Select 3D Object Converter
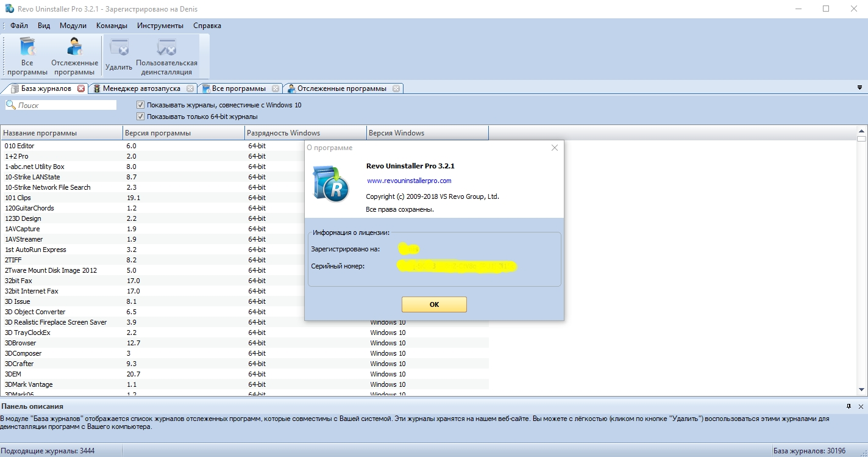The width and height of the screenshot is (868, 457). point(244,312)
